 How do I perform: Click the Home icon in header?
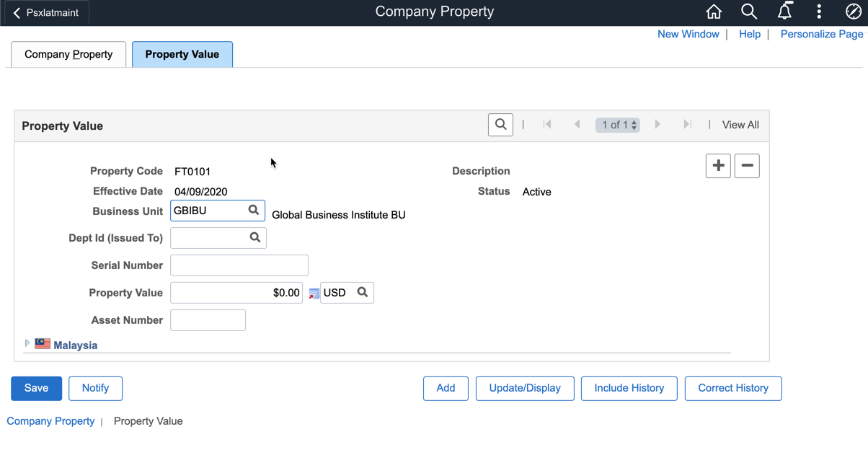[713, 12]
